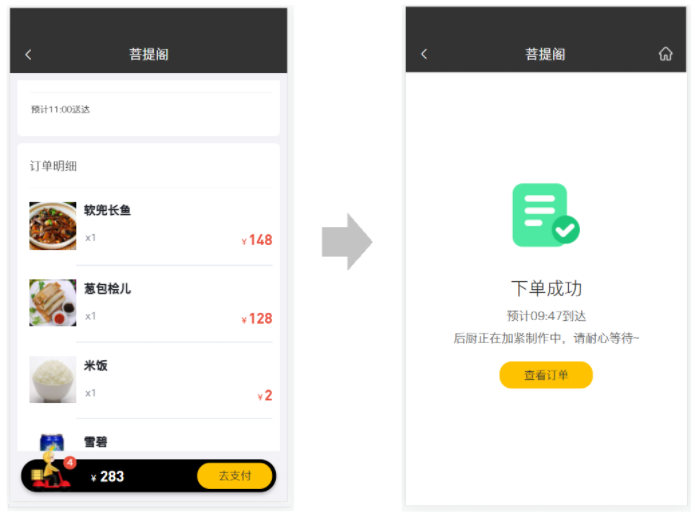Click the 查看订单 view order button
695x516 pixels.
[546, 375]
